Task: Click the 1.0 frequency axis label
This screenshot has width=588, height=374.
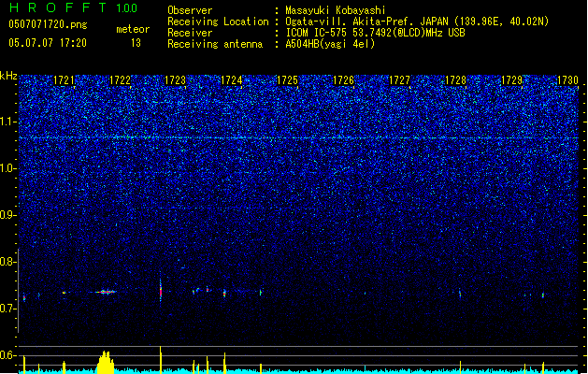Action: point(8,168)
